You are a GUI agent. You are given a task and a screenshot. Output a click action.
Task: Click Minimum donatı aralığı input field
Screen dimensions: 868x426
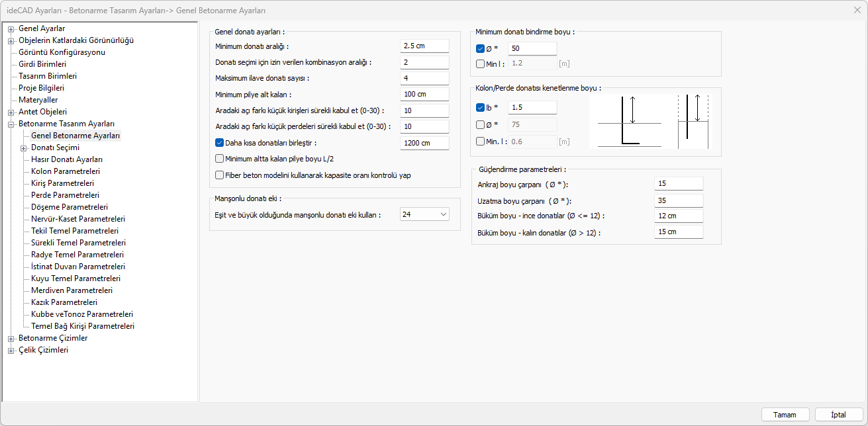pos(424,46)
